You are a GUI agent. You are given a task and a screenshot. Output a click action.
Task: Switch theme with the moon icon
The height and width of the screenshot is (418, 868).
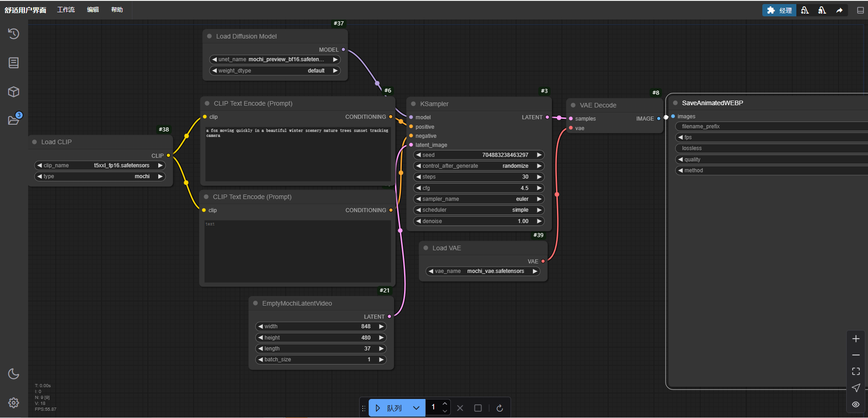pos(14,374)
